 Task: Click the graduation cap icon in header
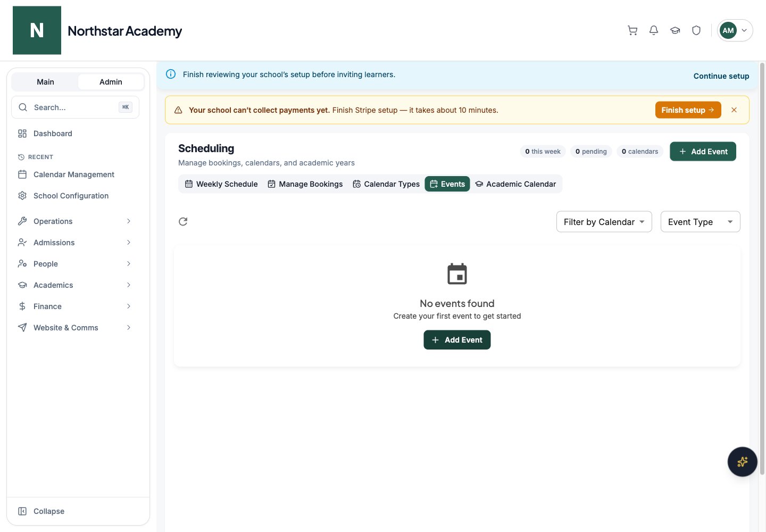(675, 30)
